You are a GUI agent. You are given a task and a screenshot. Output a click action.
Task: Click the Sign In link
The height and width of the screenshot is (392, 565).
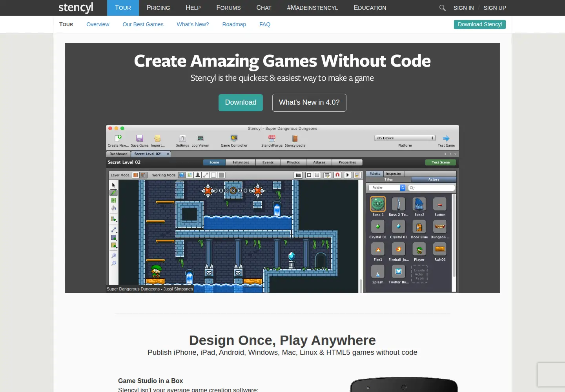[463, 8]
